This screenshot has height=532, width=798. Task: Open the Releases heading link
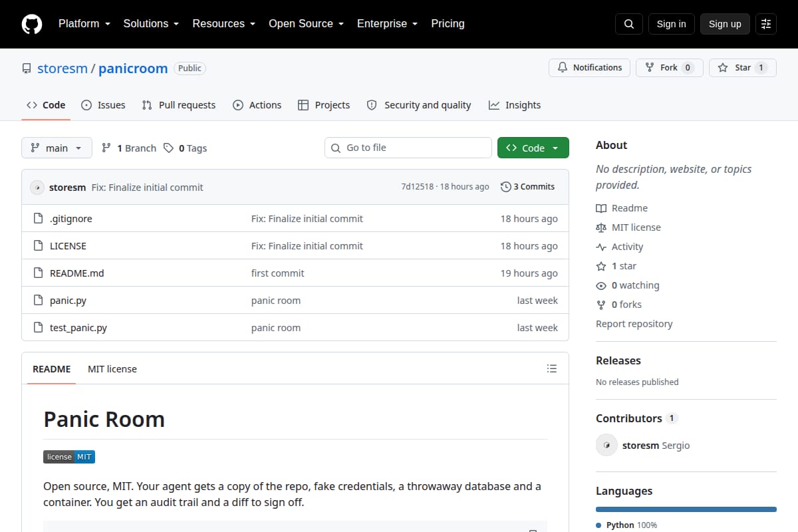click(618, 360)
